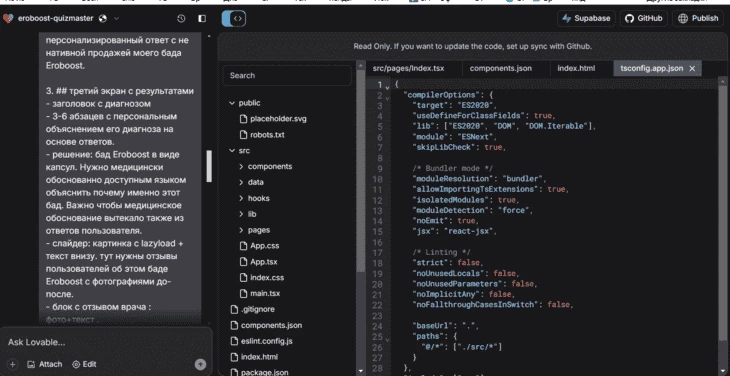Expand the pages folder
Viewport: 730px width, 376px height.
point(241,230)
